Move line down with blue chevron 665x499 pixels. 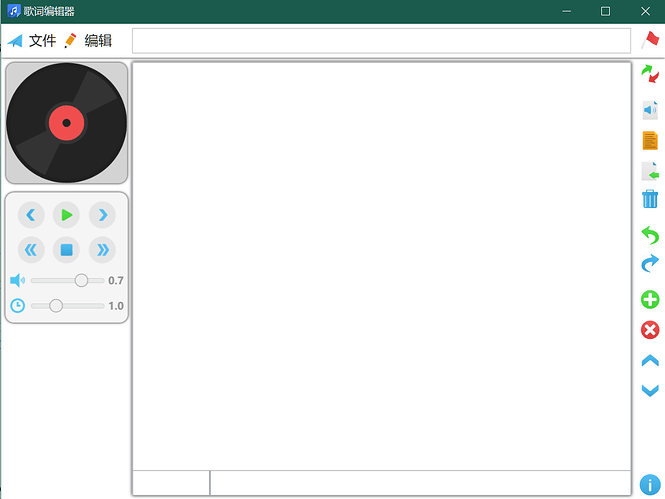[x=650, y=390]
